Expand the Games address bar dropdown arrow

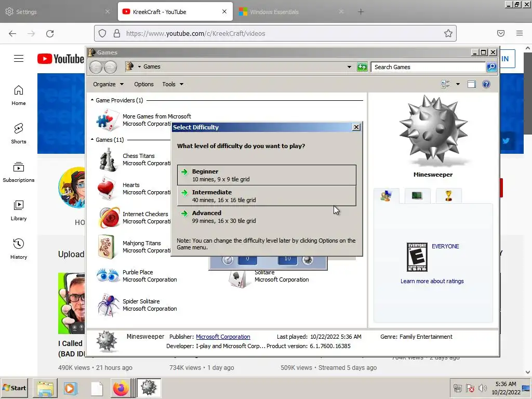[x=349, y=67]
